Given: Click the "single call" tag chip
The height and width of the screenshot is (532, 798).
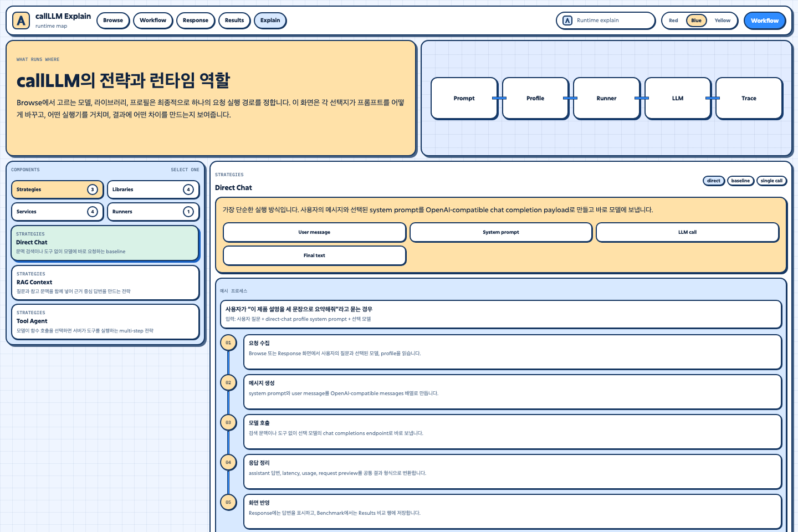Looking at the screenshot, I should click(x=771, y=181).
